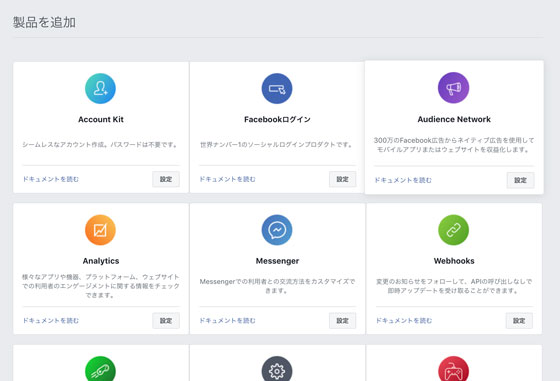Click the Analytics title text
The width and height of the screenshot is (560, 381).
(101, 261)
